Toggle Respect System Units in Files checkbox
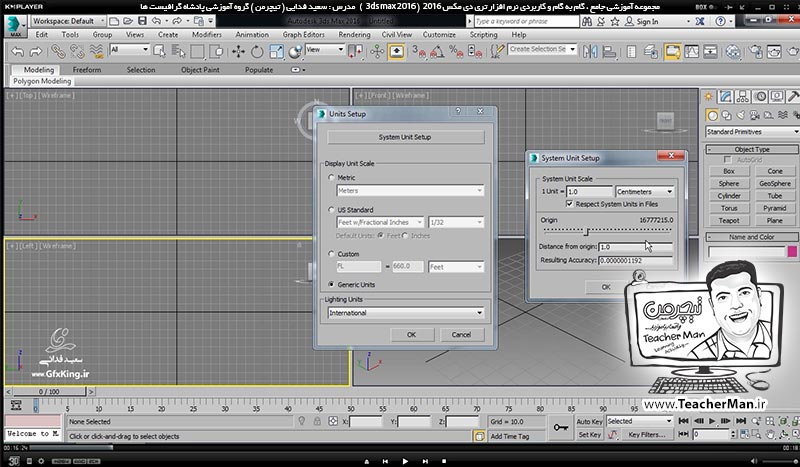The image size is (800, 467). tap(569, 204)
